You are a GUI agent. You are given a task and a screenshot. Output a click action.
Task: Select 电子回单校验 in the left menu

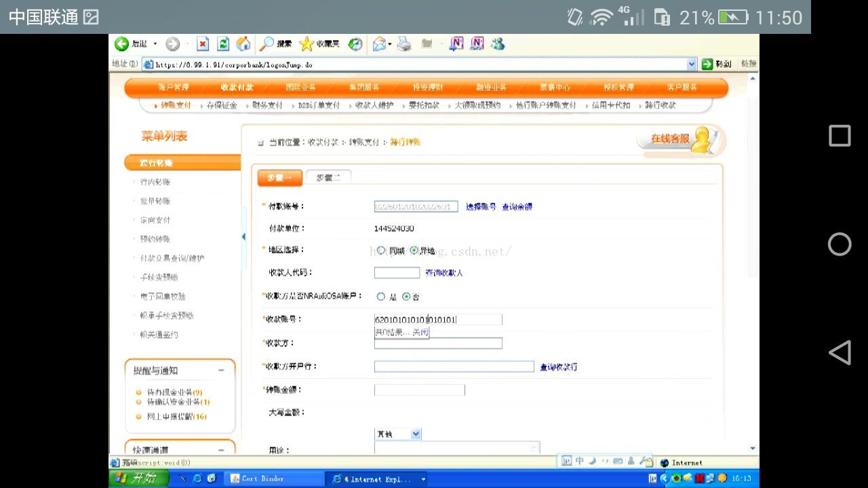pyautogui.click(x=163, y=297)
